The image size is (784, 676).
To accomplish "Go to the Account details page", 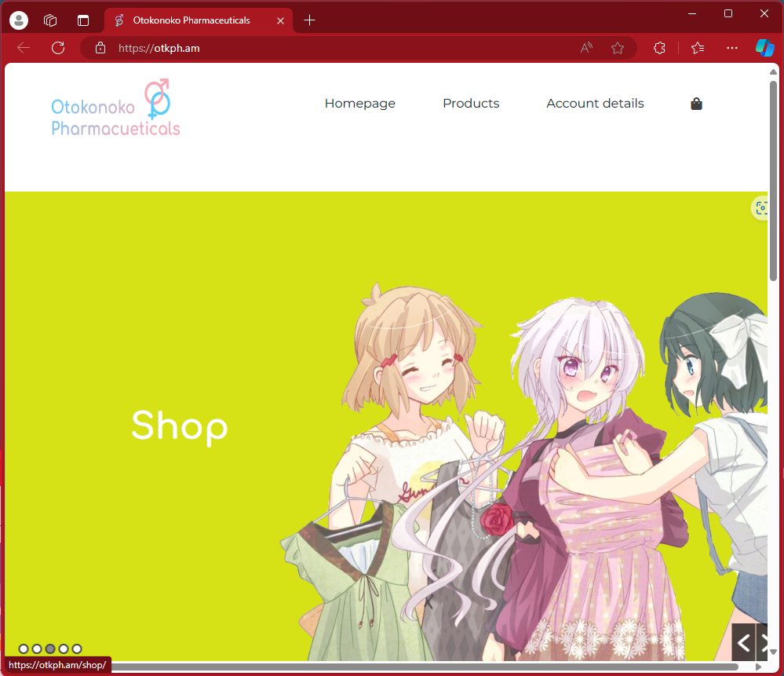I will (595, 104).
